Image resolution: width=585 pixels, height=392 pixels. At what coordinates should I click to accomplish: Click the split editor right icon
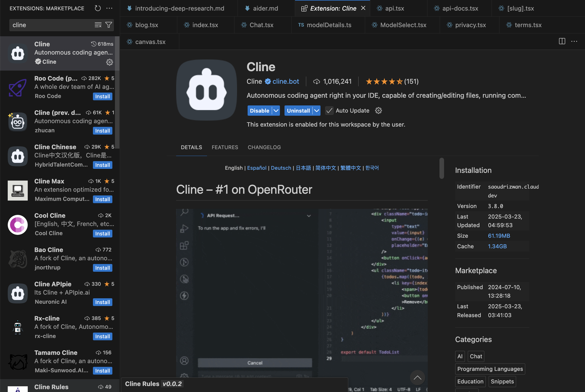(x=562, y=41)
